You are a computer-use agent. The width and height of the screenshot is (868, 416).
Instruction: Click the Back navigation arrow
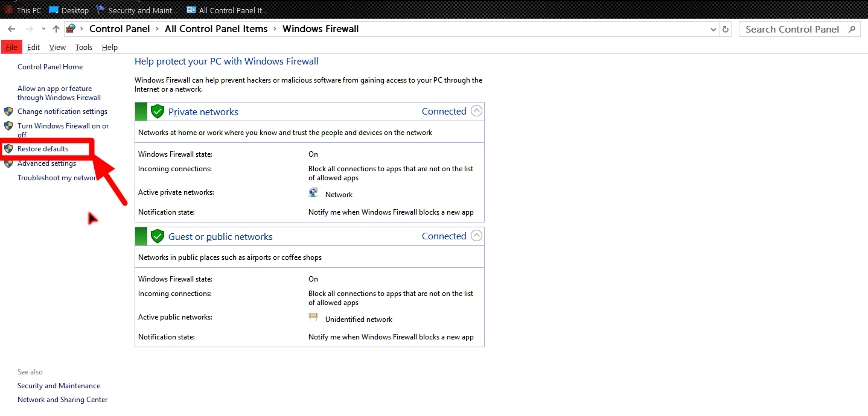(11, 29)
